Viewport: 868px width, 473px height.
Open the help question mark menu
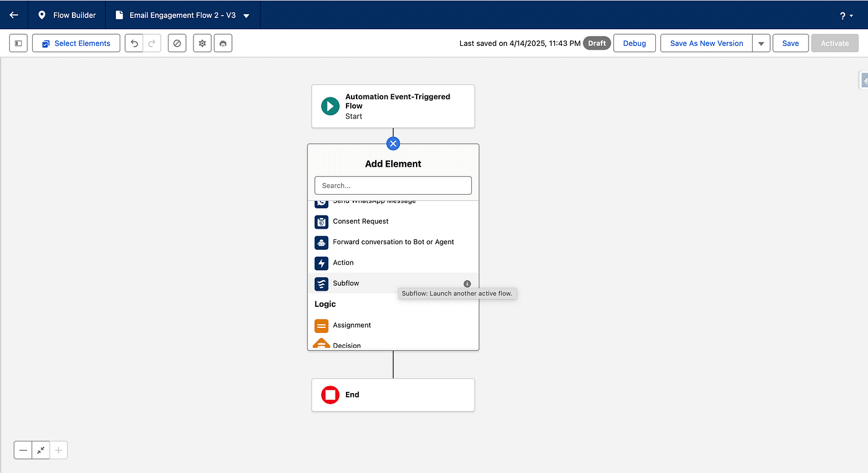(x=845, y=15)
